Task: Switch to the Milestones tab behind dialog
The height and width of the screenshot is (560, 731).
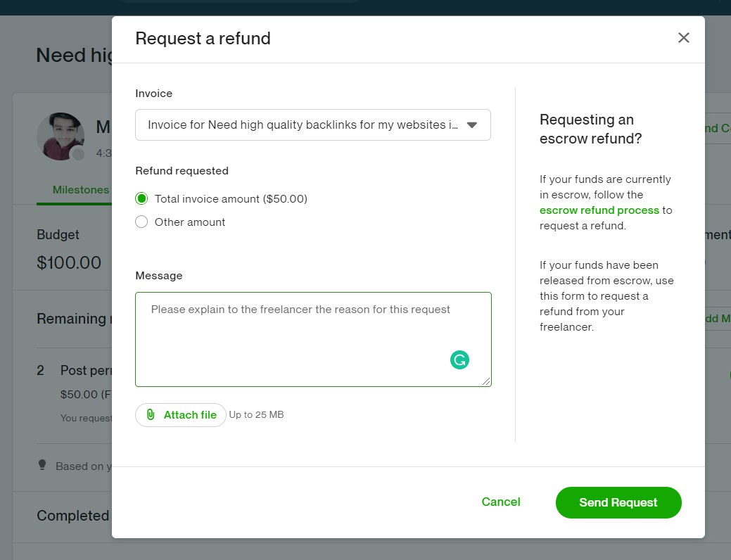Action: pyautogui.click(x=81, y=190)
